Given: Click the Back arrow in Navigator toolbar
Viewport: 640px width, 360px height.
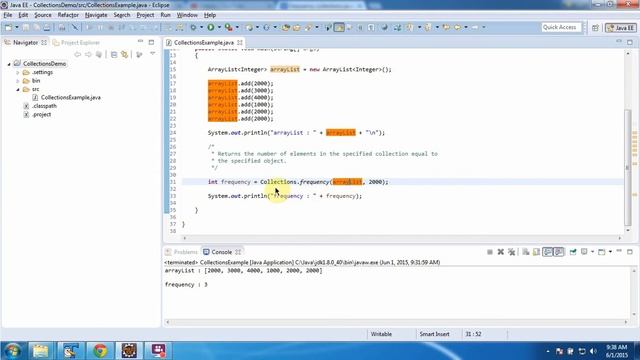Looking at the screenshot, I should tap(78, 54).
